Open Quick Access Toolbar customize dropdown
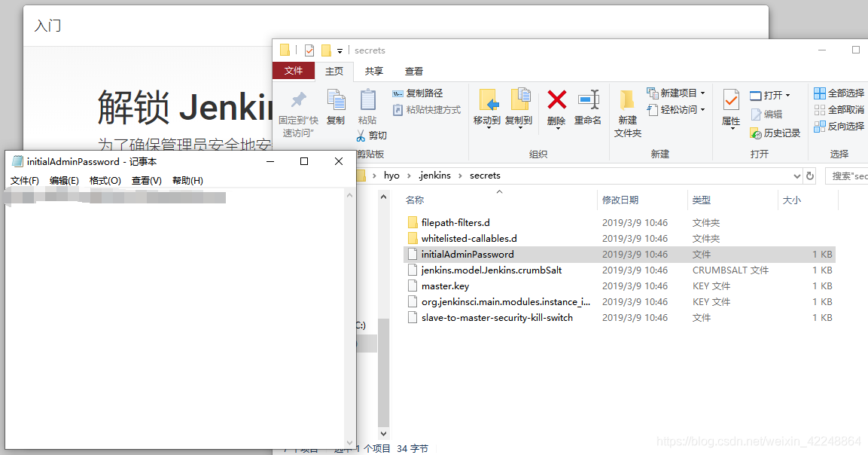Screen dimensions: 868x455 pos(340,51)
